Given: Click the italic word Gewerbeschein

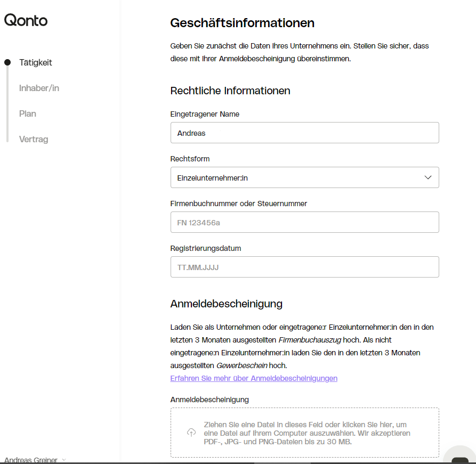Looking at the screenshot, I should click(x=242, y=365).
